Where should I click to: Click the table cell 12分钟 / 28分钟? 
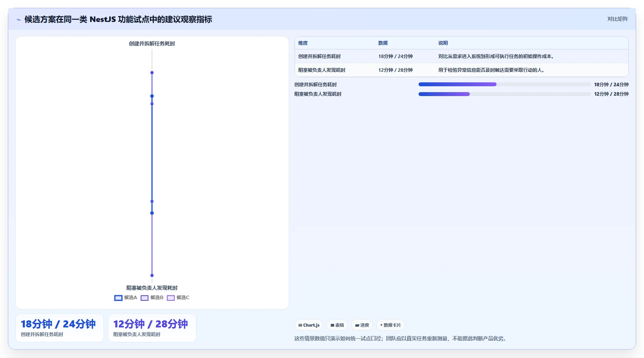click(395, 70)
